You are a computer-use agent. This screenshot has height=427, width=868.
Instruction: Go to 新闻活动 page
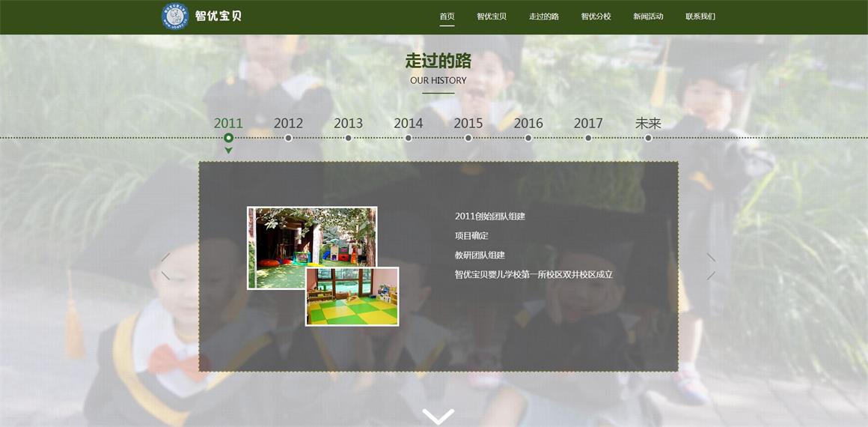[x=648, y=16]
